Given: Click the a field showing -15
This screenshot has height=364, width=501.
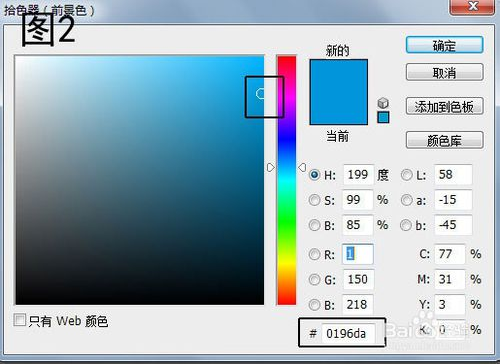Looking at the screenshot, I should 453,200.
